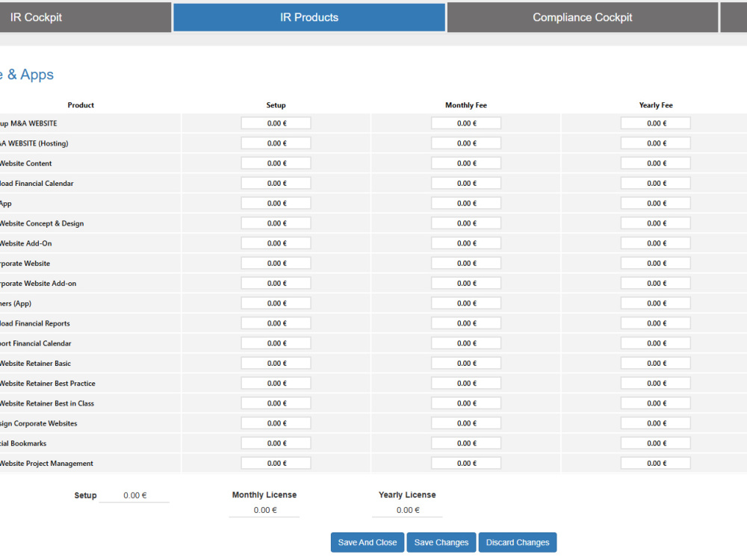Edit Yearly Fee for Bookmarks row
747x560 pixels.
[x=656, y=444]
